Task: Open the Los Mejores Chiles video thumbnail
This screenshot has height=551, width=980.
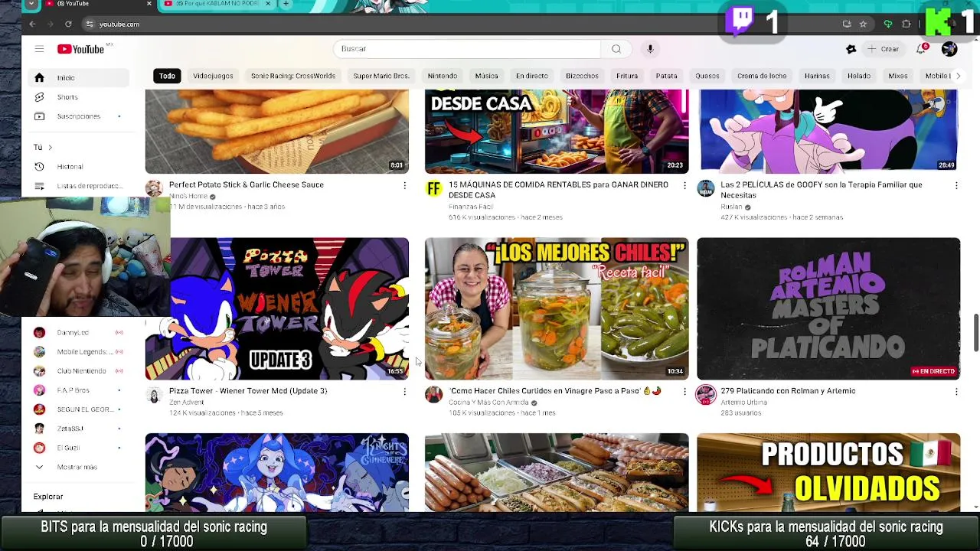Action: pyautogui.click(x=557, y=308)
